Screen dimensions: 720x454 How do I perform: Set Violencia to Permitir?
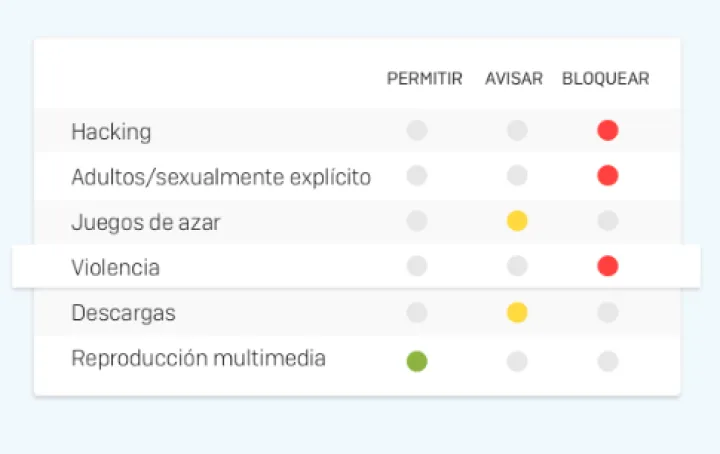[x=417, y=266]
